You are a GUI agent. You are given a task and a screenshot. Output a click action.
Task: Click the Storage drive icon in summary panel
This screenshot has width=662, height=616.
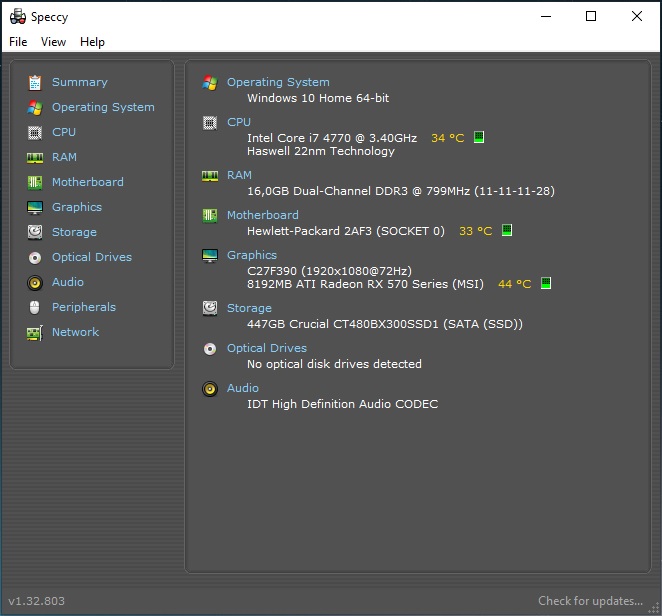coord(210,309)
